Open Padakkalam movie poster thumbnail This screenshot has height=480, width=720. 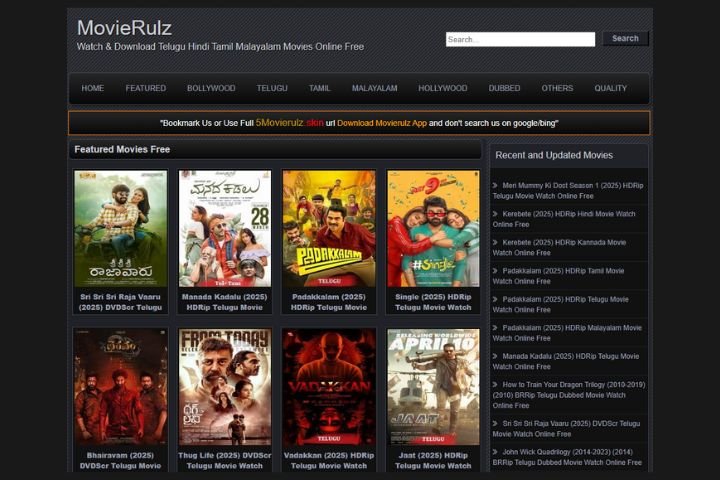click(329, 228)
